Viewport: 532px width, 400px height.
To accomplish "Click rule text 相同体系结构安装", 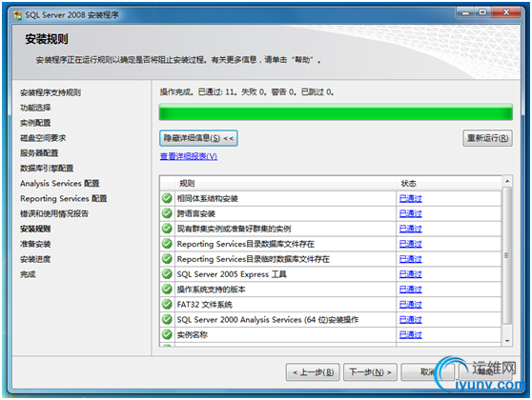I will pos(207,198).
